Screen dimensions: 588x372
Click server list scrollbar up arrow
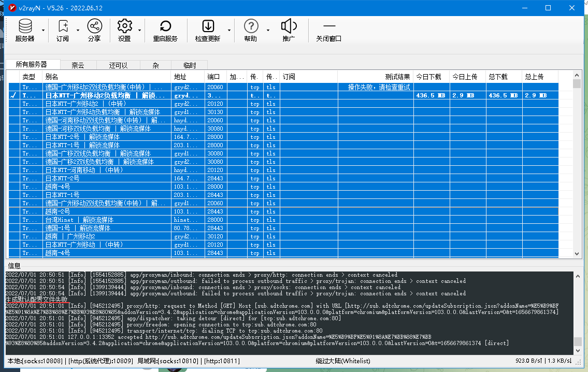point(577,75)
